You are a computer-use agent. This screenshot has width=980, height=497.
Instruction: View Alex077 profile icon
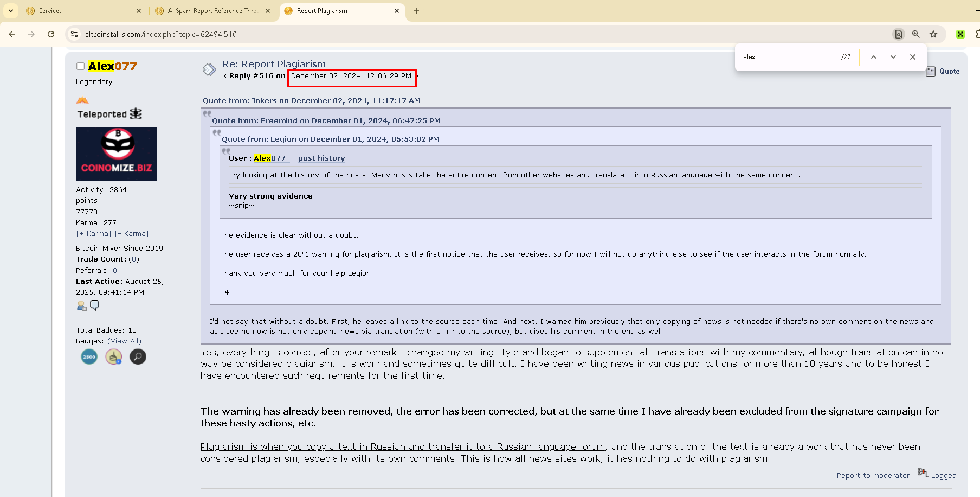pyautogui.click(x=82, y=306)
